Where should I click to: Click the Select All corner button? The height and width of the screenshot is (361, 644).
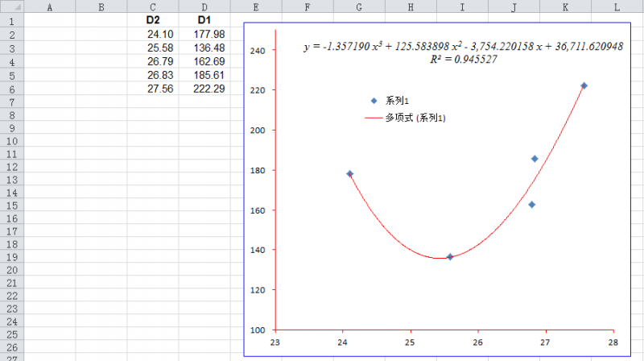[x=12, y=6]
